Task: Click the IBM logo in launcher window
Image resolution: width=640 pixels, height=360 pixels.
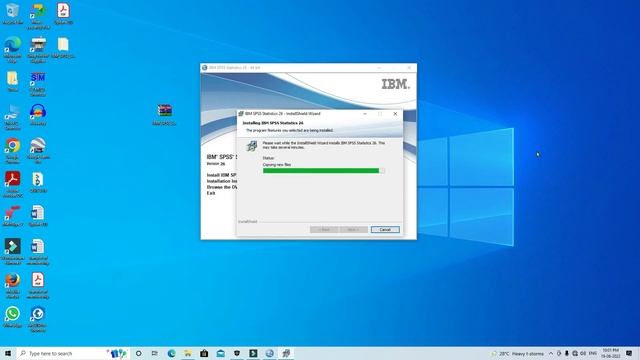Action: coord(395,84)
